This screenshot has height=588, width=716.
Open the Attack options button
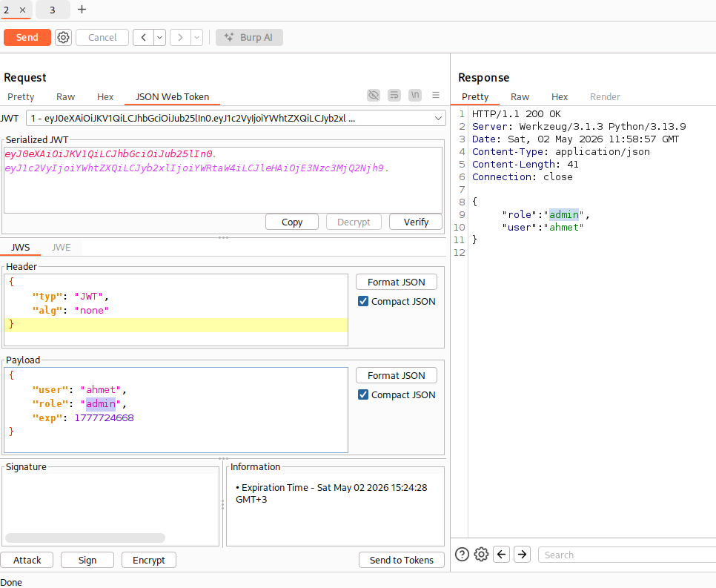[x=27, y=560]
